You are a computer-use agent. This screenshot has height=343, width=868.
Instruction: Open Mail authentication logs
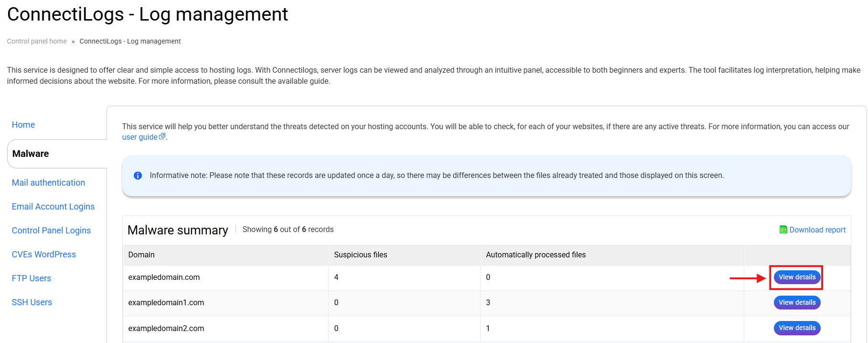48,183
